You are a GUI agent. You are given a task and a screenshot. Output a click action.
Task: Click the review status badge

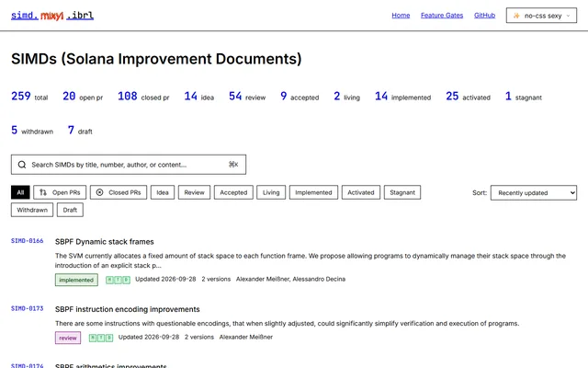click(x=68, y=338)
